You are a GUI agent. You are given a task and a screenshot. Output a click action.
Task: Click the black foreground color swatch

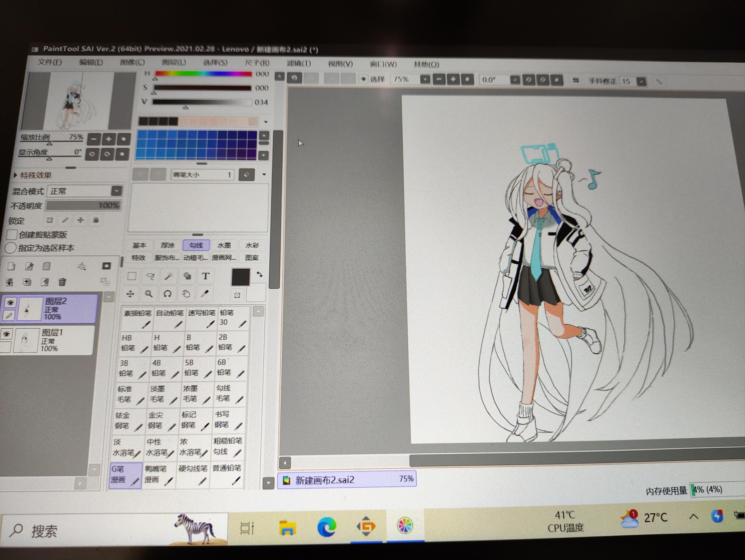coord(240,277)
